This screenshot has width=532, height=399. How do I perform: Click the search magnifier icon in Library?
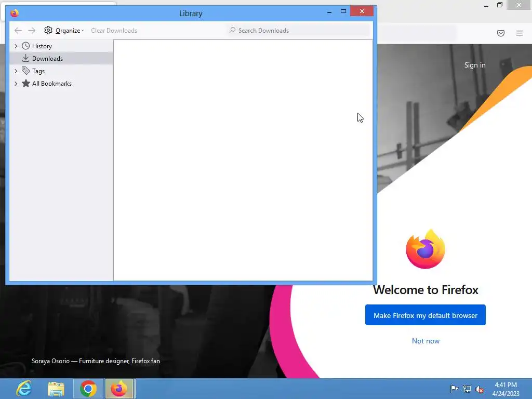point(232,30)
